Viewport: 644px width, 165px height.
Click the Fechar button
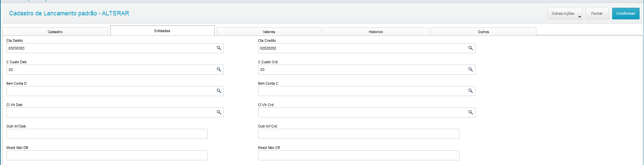coord(597,14)
